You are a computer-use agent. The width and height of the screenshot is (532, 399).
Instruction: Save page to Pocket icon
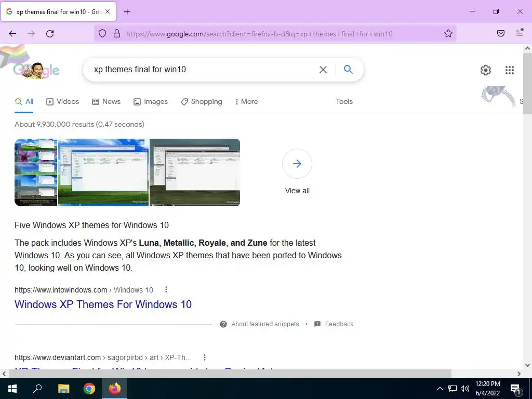pos(501,33)
